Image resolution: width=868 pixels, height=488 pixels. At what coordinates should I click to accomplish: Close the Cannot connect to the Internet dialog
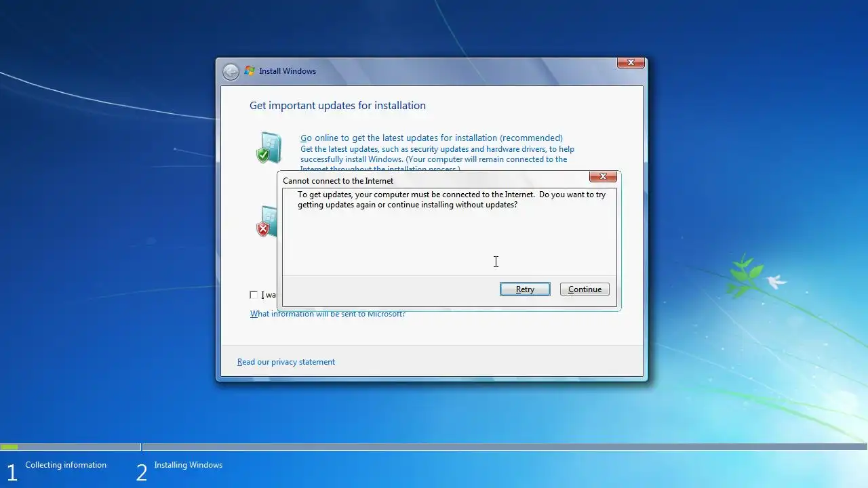(x=603, y=177)
